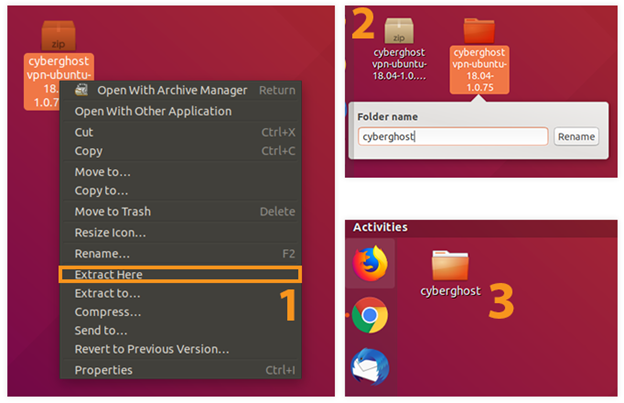Open With Archive Manager menu entry

click(x=181, y=90)
